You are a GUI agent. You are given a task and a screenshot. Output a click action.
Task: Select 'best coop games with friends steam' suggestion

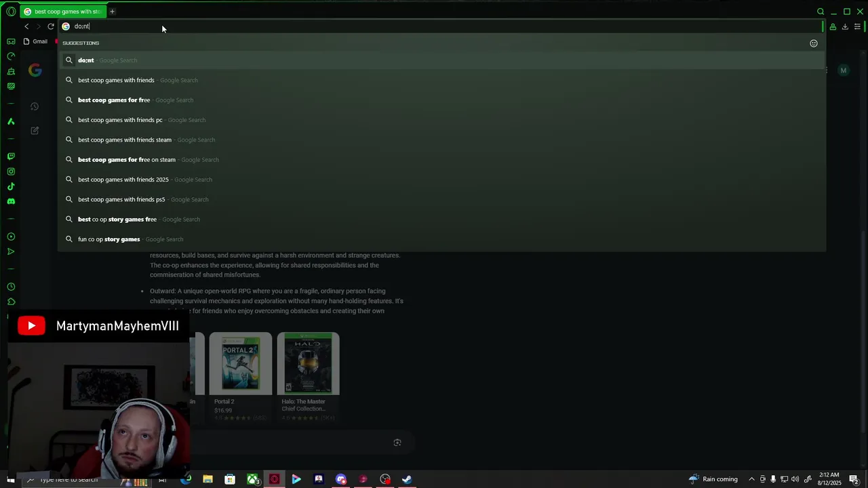click(x=441, y=140)
